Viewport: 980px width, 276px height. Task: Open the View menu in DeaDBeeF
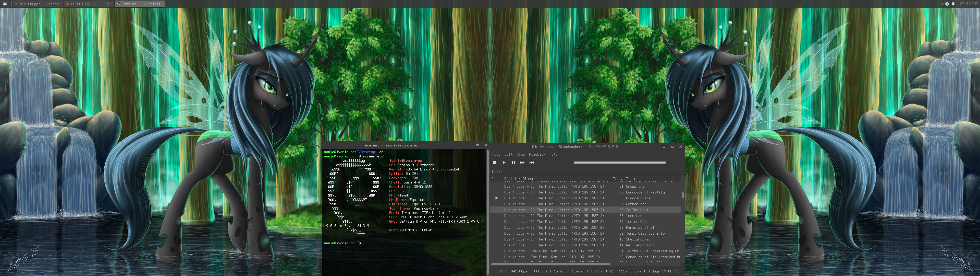[x=520, y=154]
